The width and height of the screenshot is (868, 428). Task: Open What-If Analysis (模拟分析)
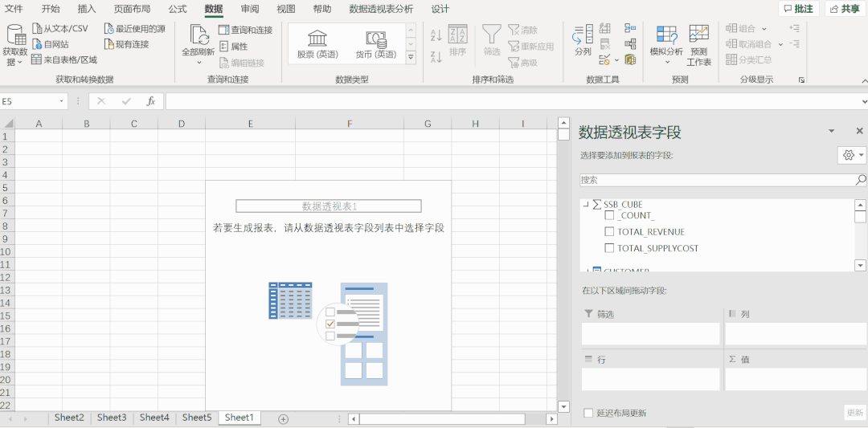coord(666,45)
